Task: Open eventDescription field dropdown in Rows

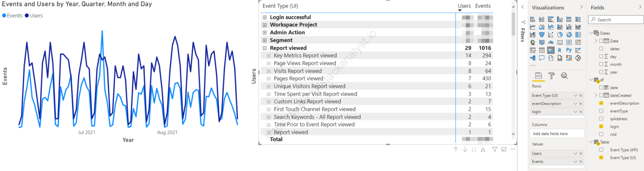Action: coord(576,103)
